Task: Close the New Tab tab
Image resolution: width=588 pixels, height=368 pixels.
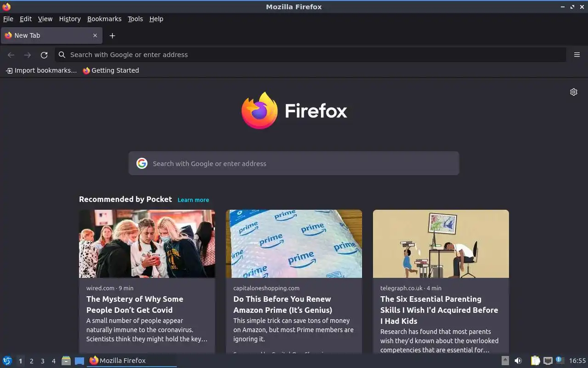Action: (95, 35)
